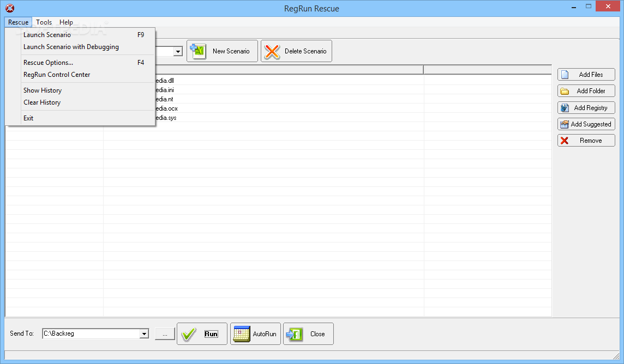Image resolution: width=624 pixels, height=364 pixels.
Task: Select the row ending in edia.ini
Action: pyautogui.click(x=278, y=90)
